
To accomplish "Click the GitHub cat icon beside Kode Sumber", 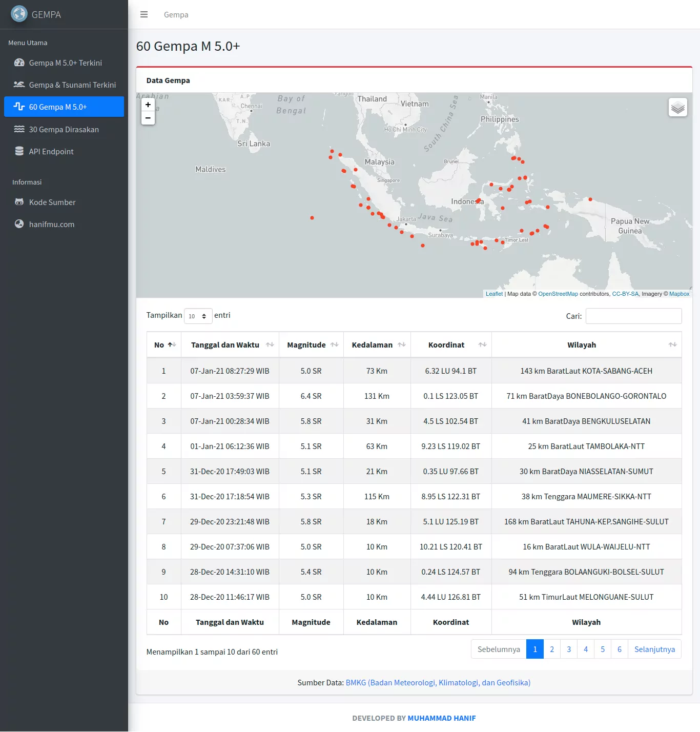I will pos(19,202).
